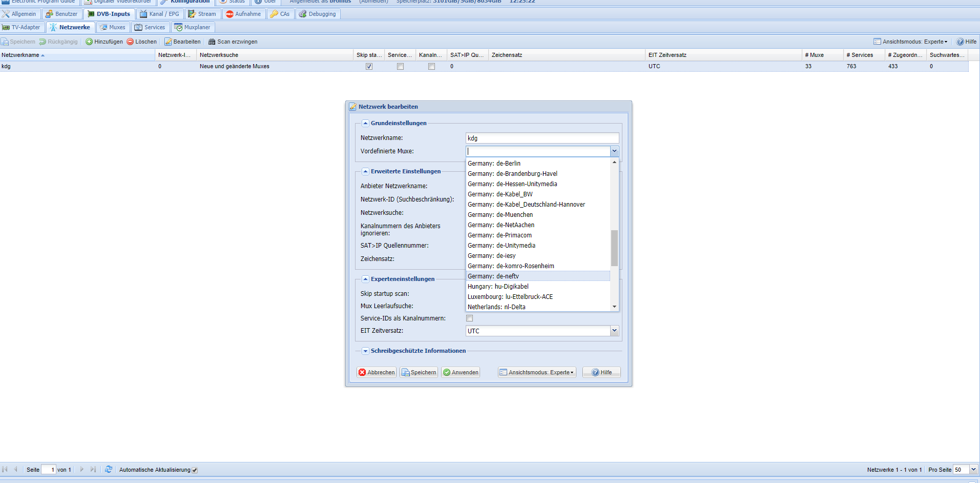The image size is (980, 483).
Task: Switch to the Muxplaner sub-tab
Action: tap(193, 27)
